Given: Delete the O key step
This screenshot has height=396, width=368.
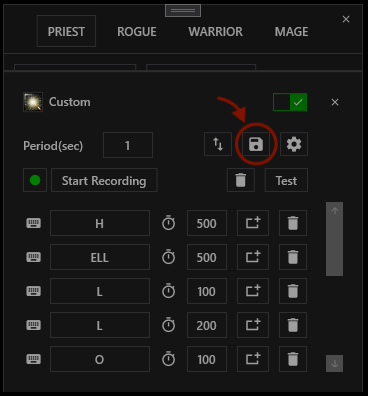Looking at the screenshot, I should (293, 359).
